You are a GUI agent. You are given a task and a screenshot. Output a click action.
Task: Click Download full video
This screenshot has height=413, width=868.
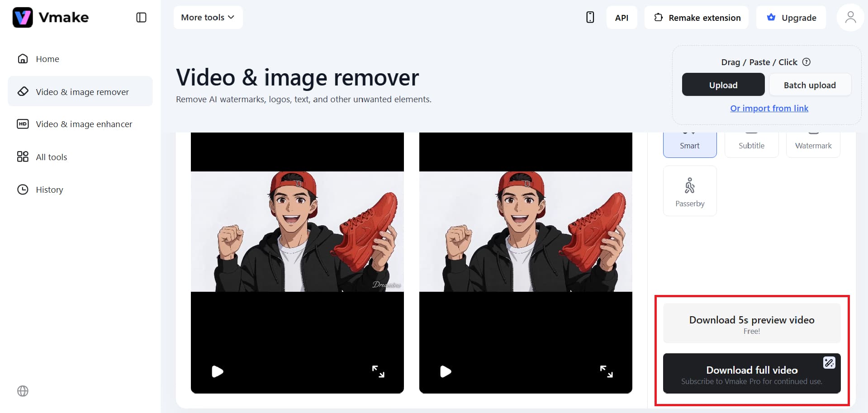tap(752, 374)
